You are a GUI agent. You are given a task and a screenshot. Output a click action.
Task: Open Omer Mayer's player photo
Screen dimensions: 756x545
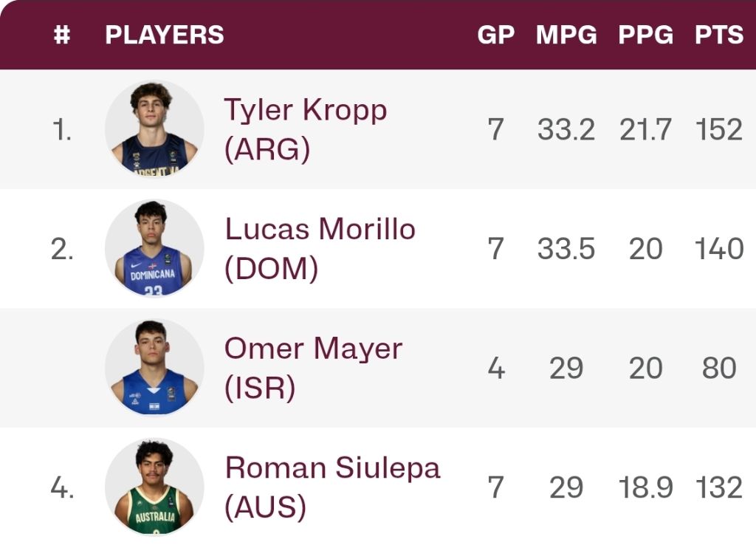coord(154,368)
